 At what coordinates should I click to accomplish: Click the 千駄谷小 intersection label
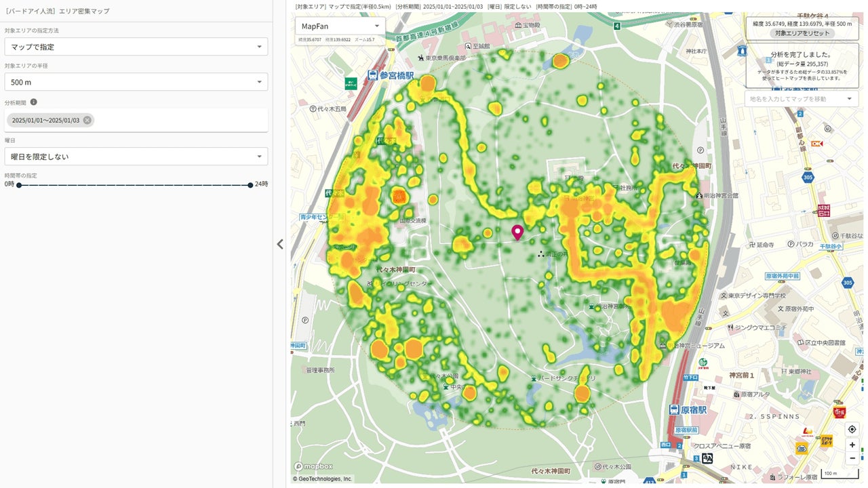tap(831, 247)
